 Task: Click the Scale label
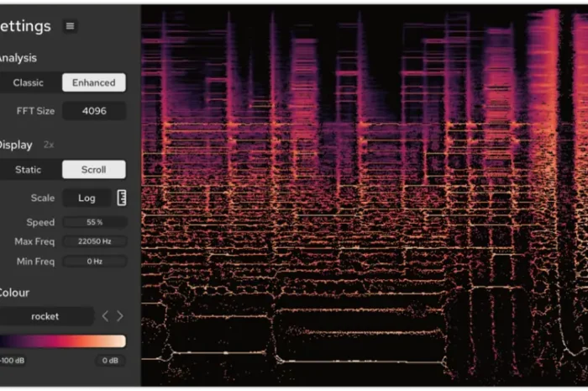[x=43, y=198]
